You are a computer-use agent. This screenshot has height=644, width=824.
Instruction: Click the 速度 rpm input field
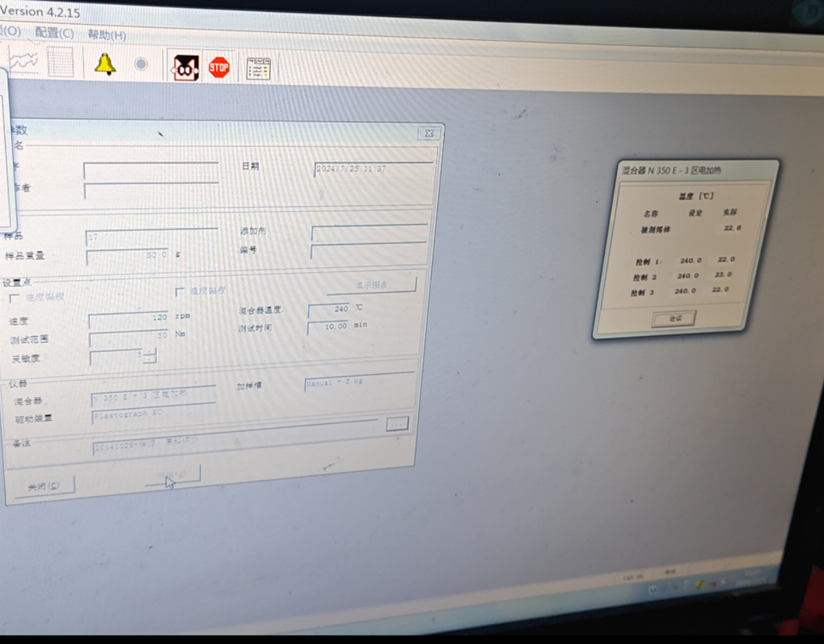[x=128, y=319]
